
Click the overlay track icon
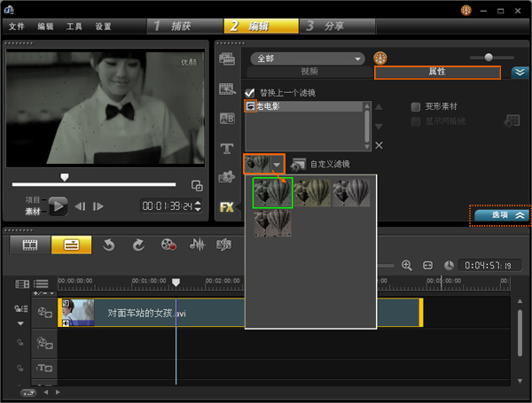44,343
